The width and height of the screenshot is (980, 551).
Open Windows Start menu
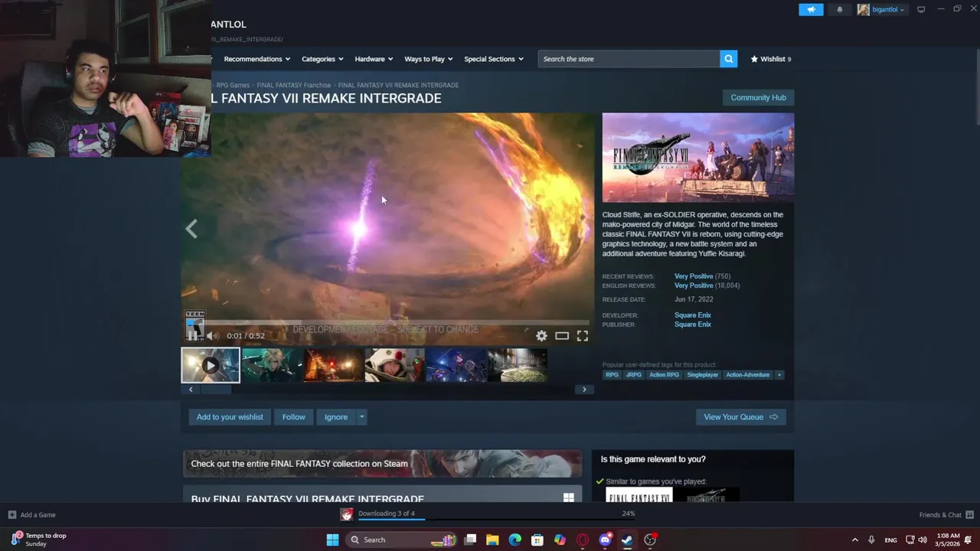point(332,540)
